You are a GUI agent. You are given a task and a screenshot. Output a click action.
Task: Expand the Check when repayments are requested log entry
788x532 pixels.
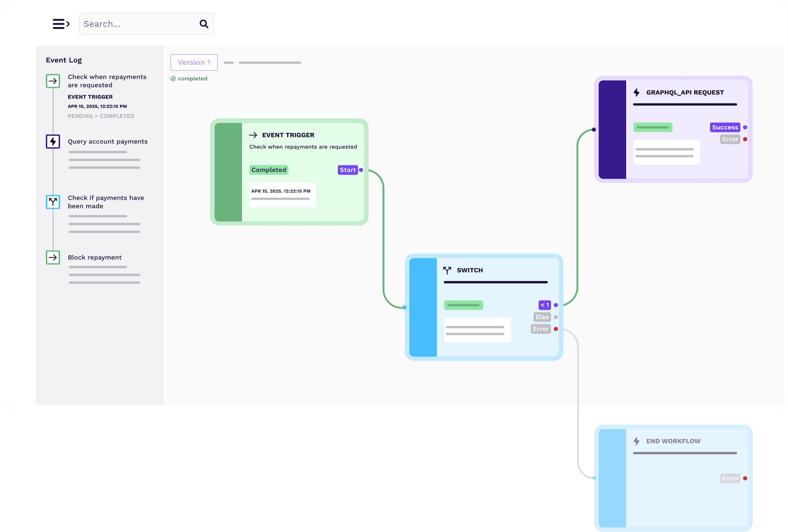pyautogui.click(x=107, y=81)
